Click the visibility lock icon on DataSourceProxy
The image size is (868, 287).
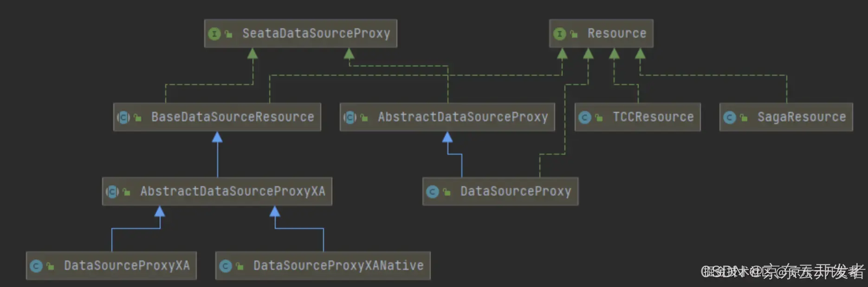(447, 192)
